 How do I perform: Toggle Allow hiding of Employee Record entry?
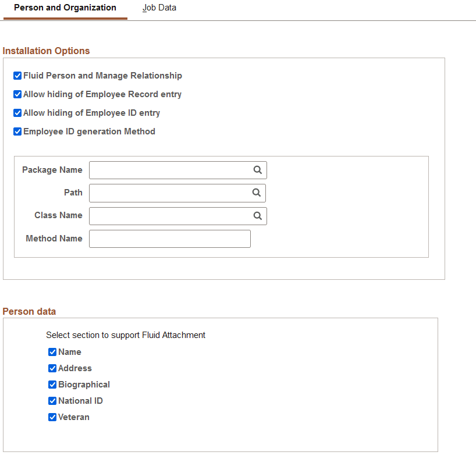tap(17, 94)
